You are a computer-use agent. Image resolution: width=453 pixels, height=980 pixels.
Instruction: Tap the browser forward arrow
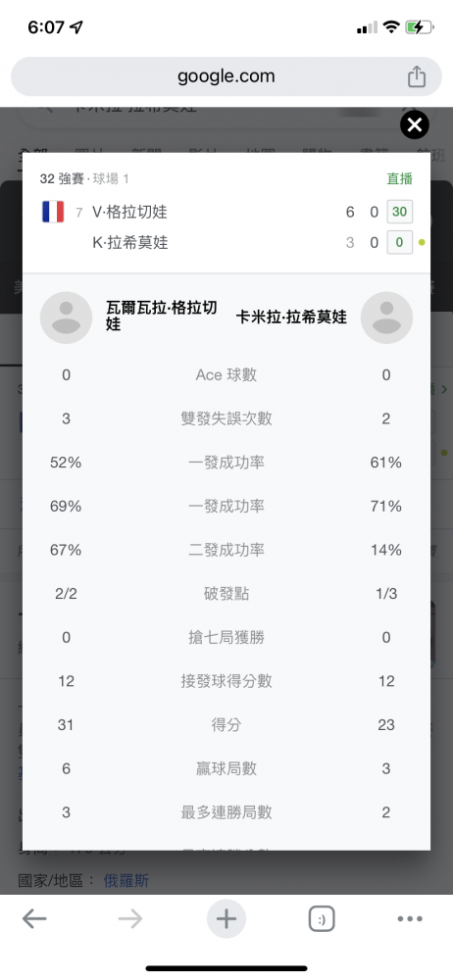click(130, 918)
